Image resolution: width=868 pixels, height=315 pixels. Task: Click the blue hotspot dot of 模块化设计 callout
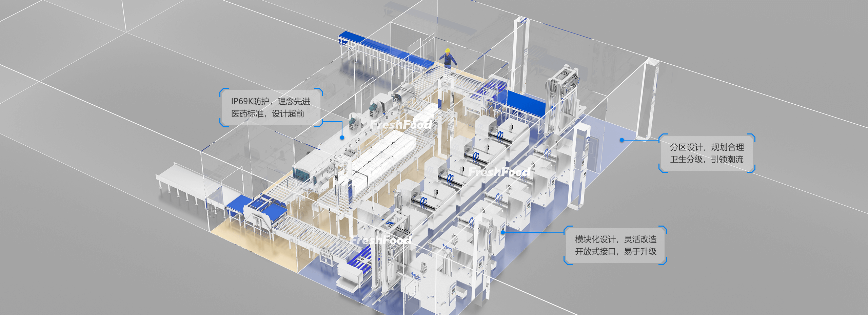(x=503, y=232)
